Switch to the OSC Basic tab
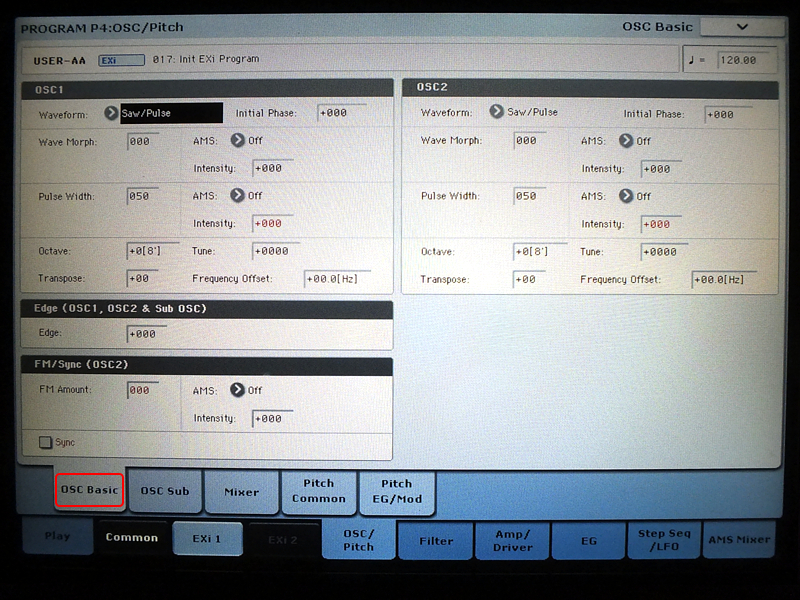The width and height of the screenshot is (800, 600). click(x=90, y=490)
